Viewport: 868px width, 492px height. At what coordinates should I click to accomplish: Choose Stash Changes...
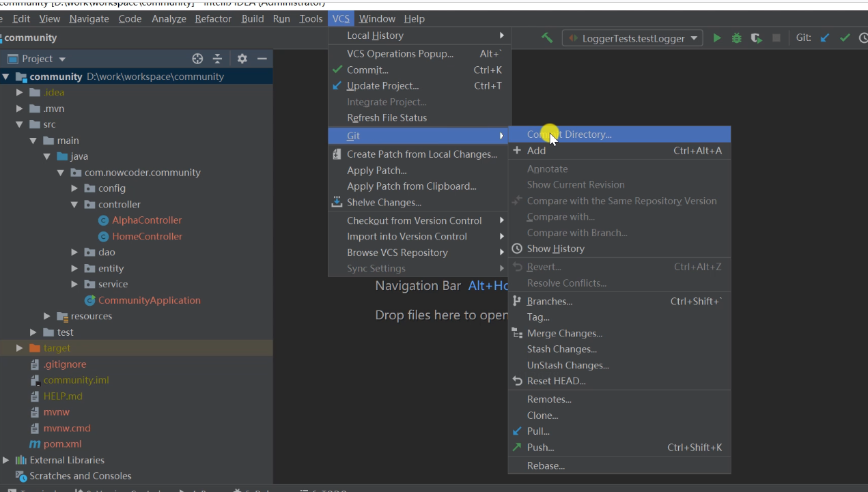click(x=619, y=349)
